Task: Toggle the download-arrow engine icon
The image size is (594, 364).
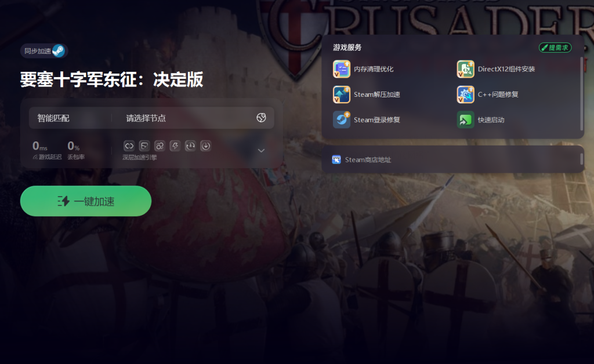Action: 206,145
